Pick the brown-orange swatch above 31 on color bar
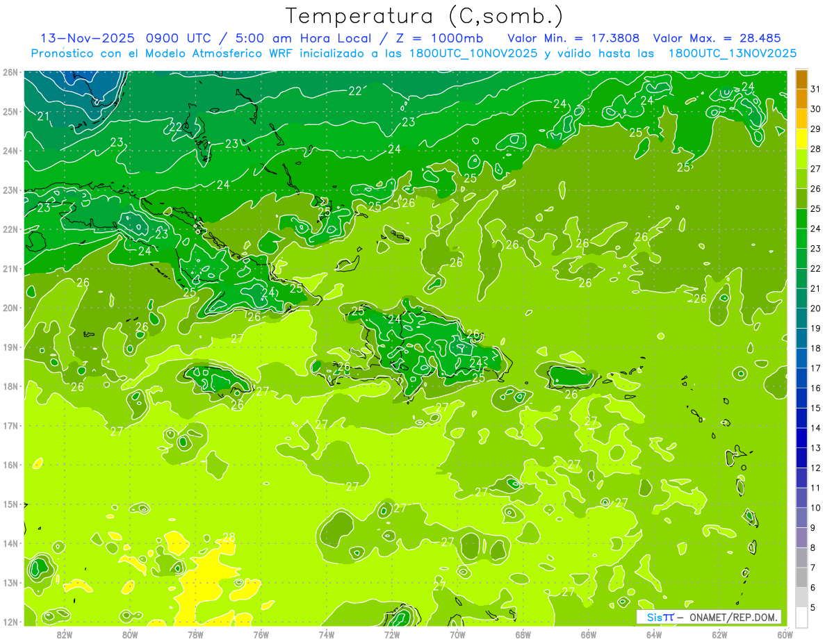The width and height of the screenshot is (834, 644). (801, 79)
